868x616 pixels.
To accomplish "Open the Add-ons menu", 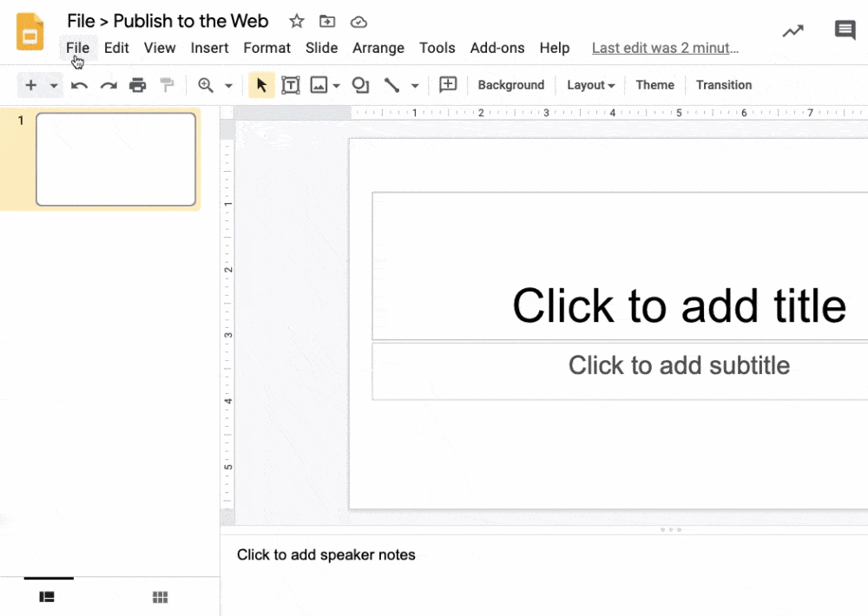I will pos(497,48).
